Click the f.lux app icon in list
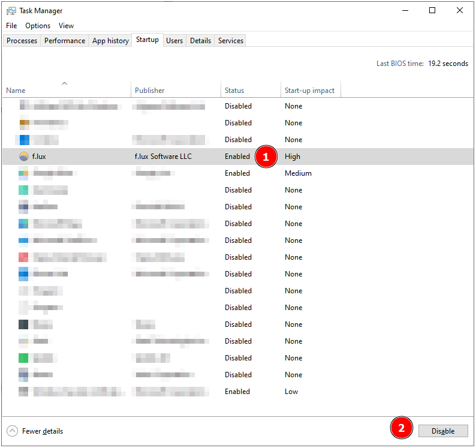This screenshot has height=448, width=476. coord(24,157)
